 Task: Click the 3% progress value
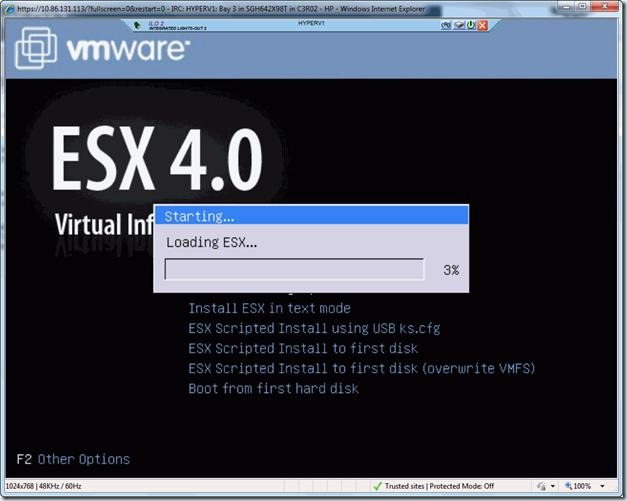tap(451, 270)
